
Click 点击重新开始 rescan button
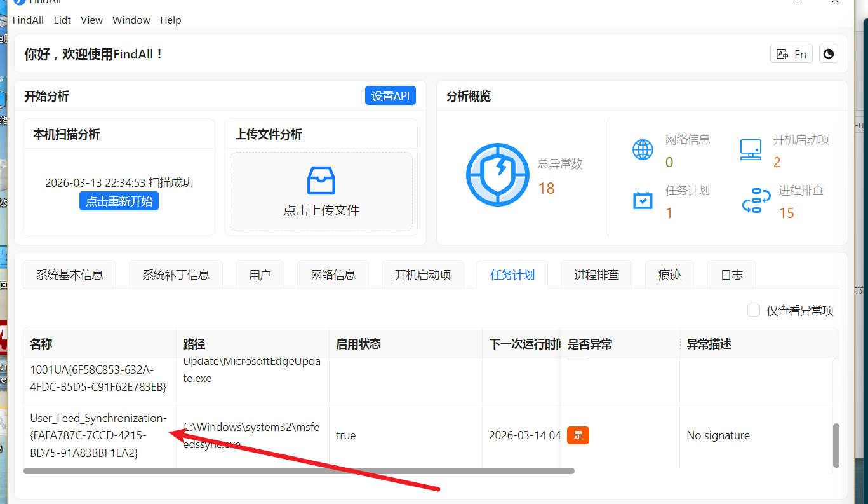[x=119, y=201]
